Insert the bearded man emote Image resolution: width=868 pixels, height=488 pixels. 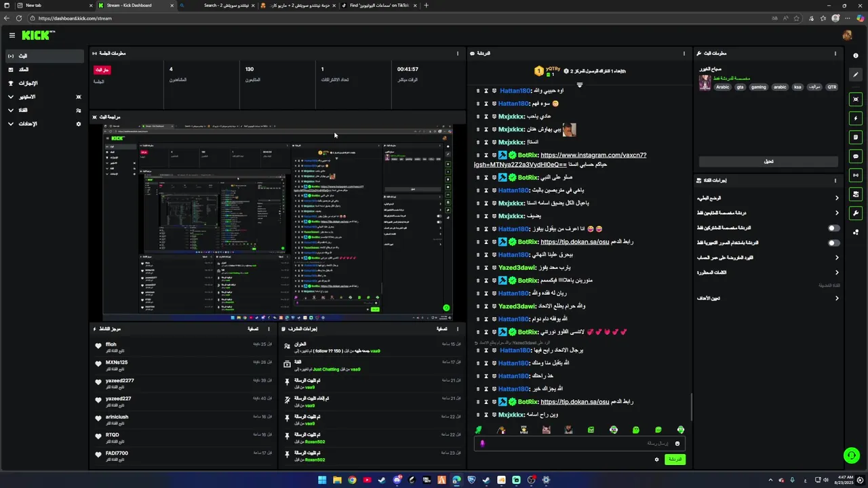[x=568, y=430]
